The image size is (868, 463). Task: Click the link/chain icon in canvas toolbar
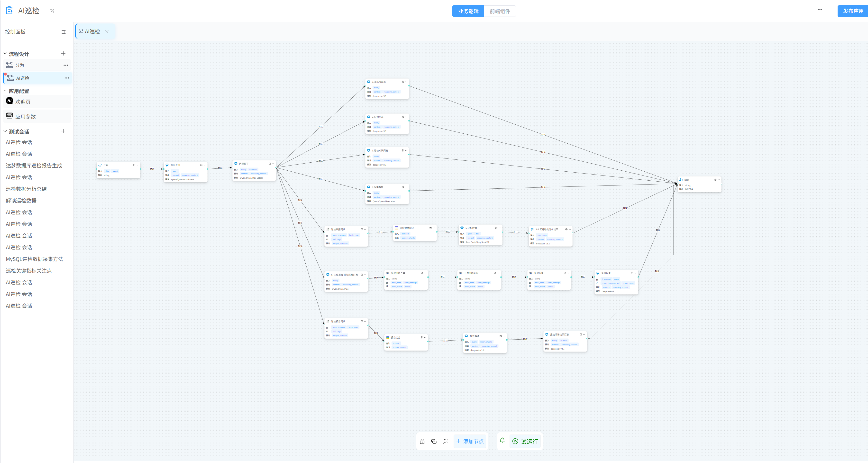(434, 441)
